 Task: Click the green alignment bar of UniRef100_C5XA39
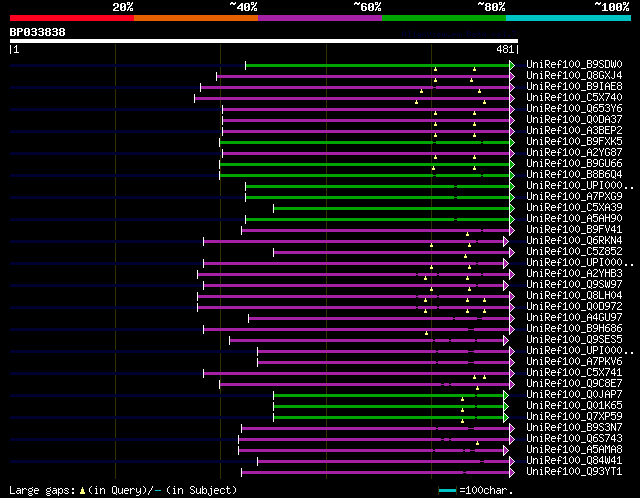[391, 209]
